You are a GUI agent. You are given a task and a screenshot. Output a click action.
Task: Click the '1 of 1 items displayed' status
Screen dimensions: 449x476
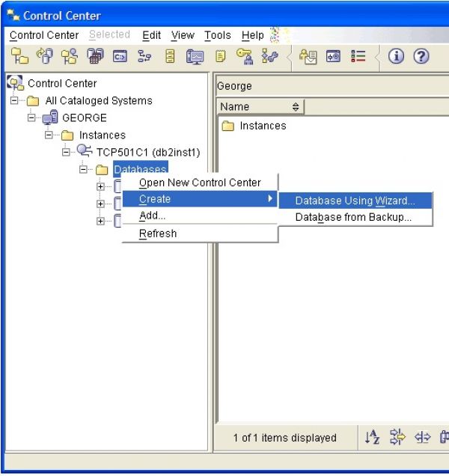[285, 438]
